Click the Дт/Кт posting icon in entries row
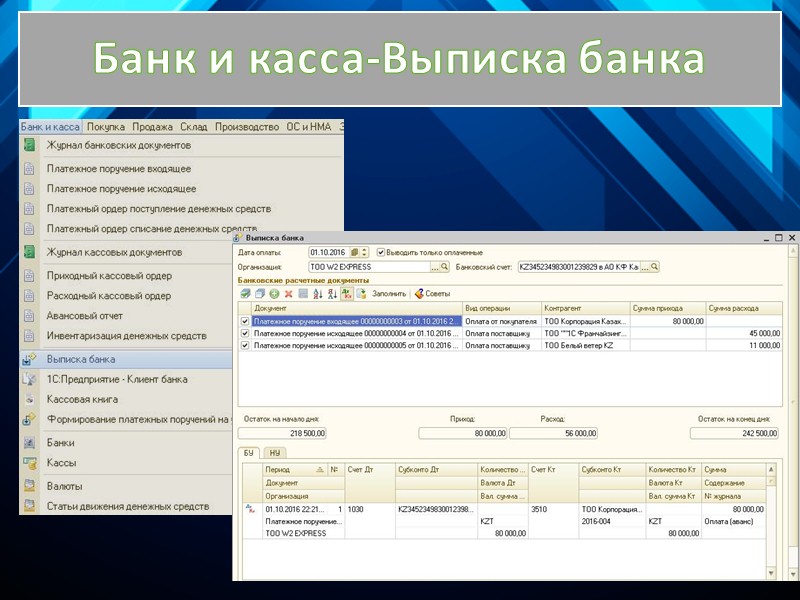 (x=251, y=509)
